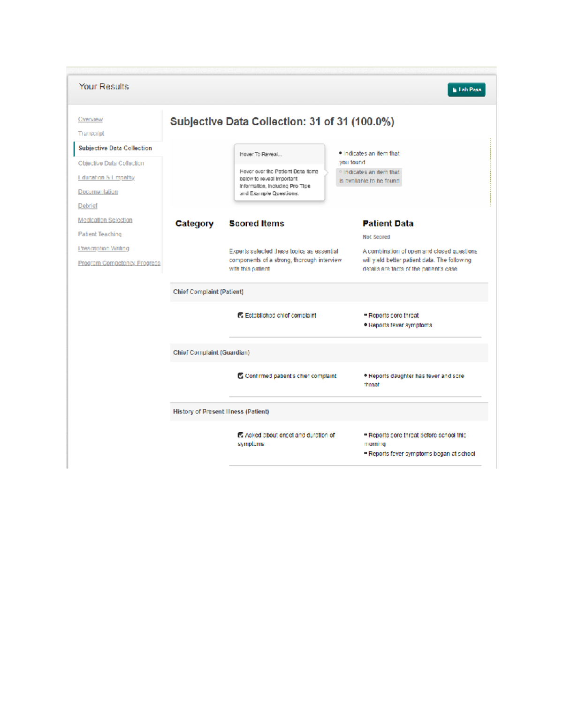Toggle Confirmed patient's chief complaint checkbox
The image size is (563, 728).
240,376
